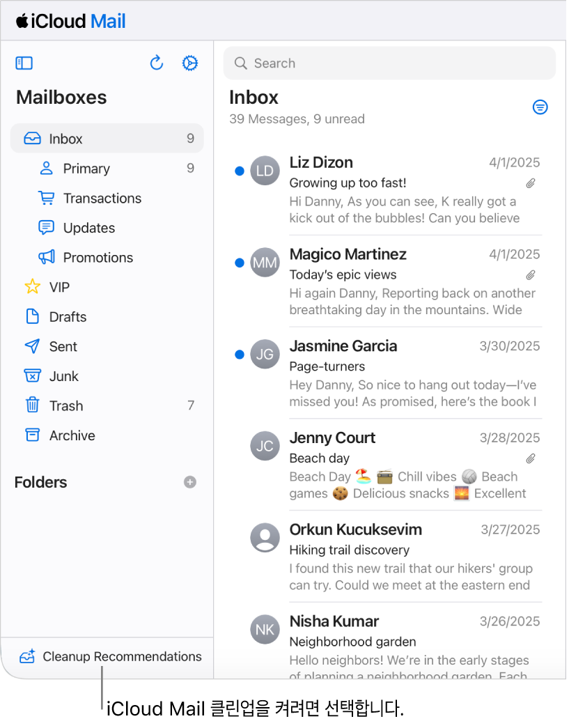Click the Archive box icon
Screen dimensions: 569x728
pyautogui.click(x=32, y=435)
